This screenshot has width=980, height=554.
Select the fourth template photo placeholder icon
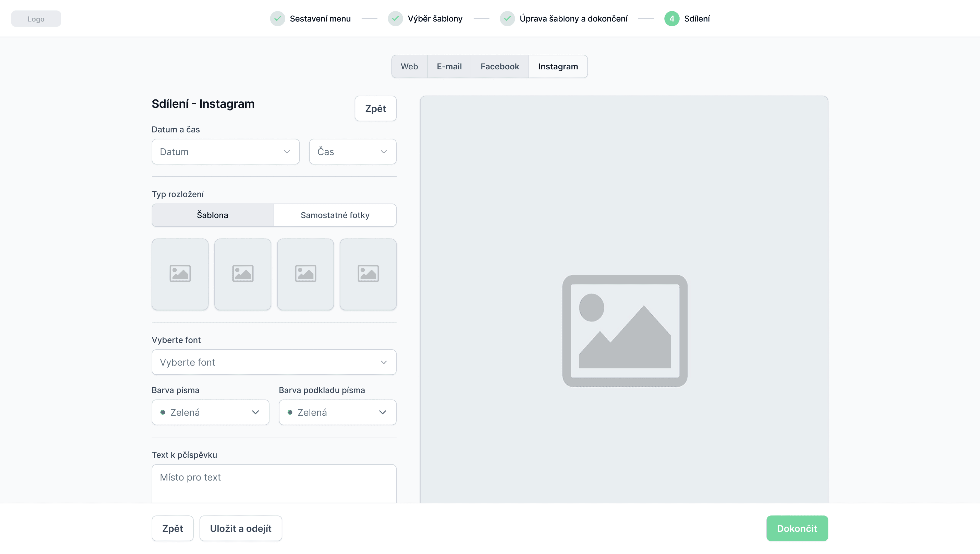[x=368, y=274]
